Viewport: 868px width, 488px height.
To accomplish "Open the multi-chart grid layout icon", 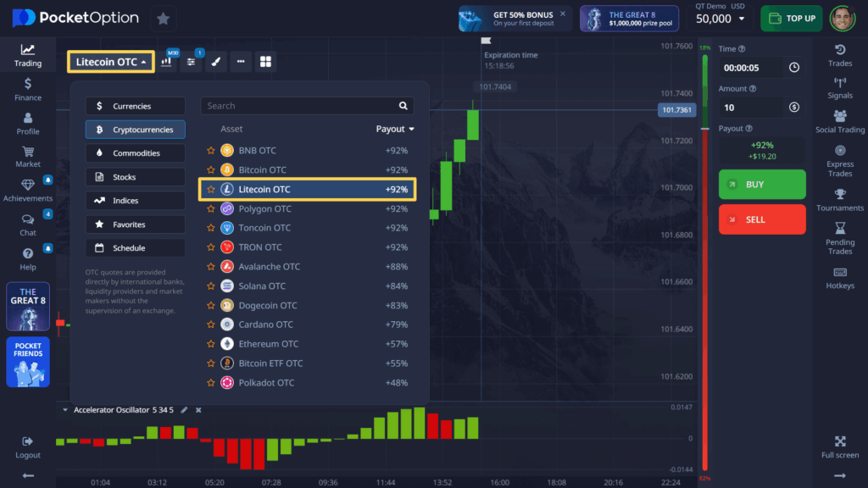I will (264, 61).
